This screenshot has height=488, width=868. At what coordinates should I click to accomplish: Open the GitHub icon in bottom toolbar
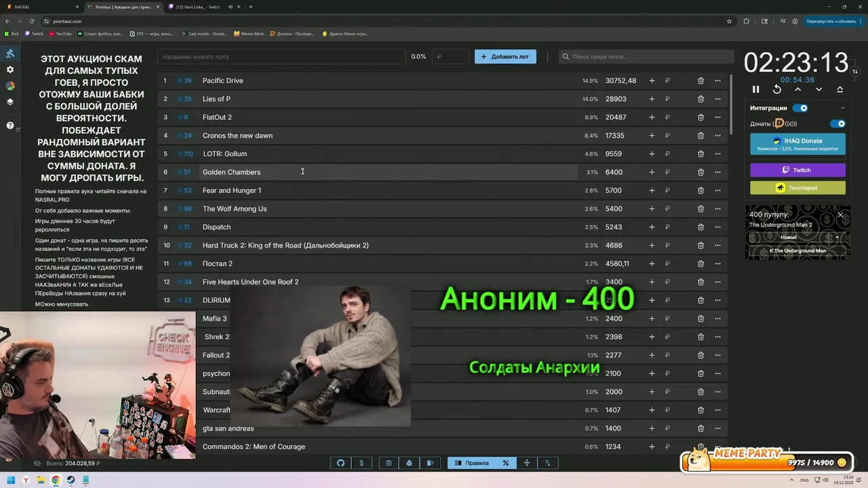340,463
